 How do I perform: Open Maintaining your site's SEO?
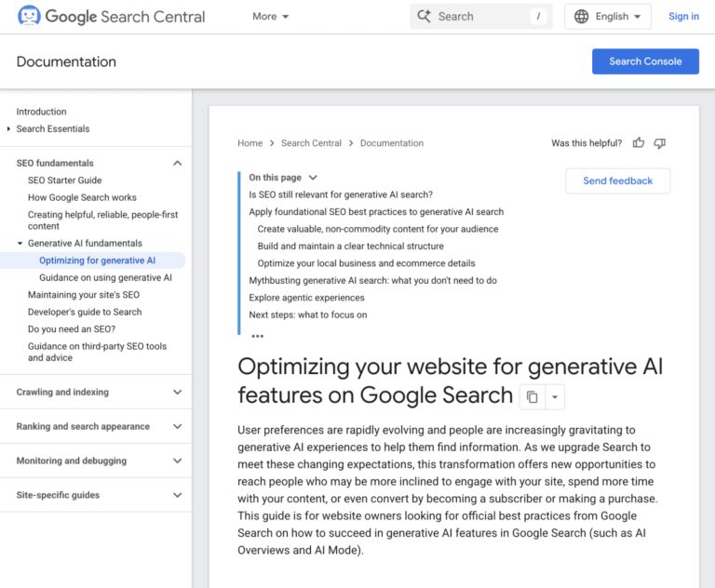point(84,295)
